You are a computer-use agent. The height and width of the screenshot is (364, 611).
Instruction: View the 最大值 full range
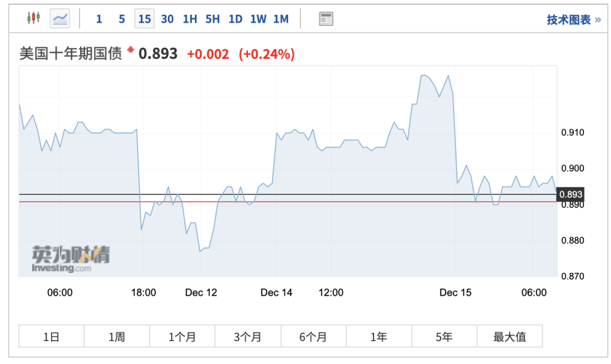point(510,336)
